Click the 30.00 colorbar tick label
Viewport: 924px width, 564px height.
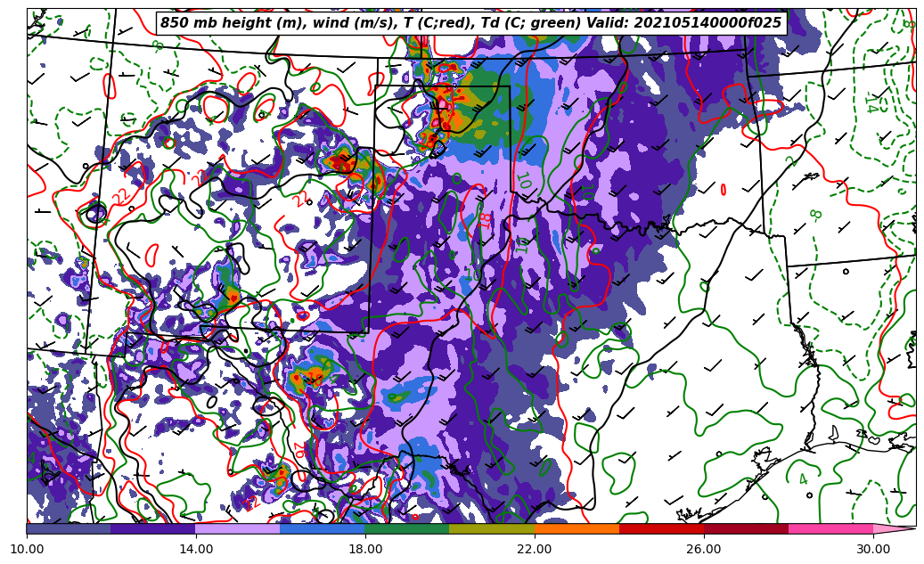(x=873, y=550)
